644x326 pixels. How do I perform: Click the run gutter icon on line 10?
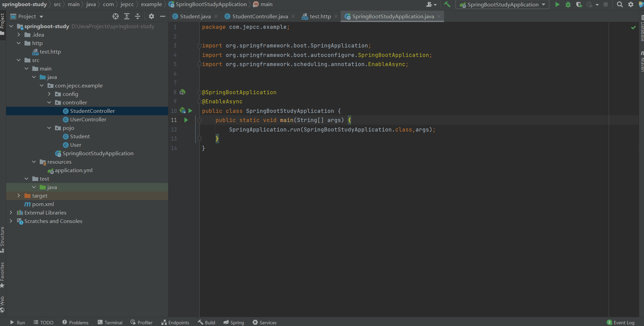[190, 110]
